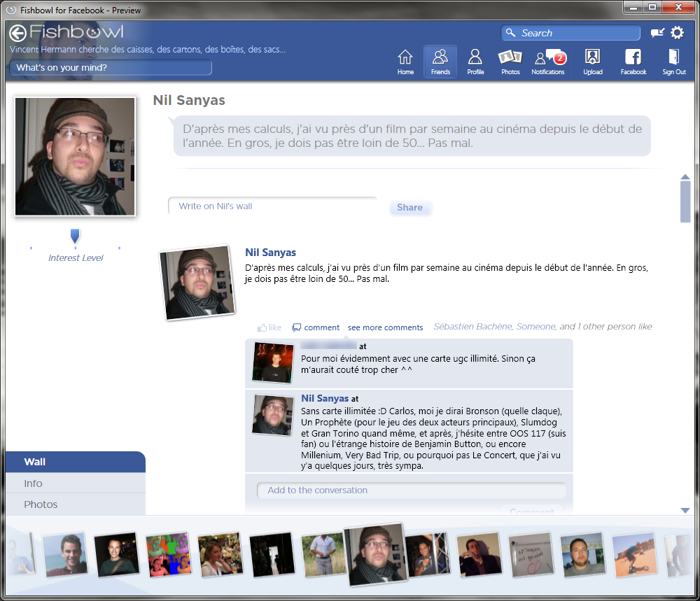
Task: Click the grey status bubble quote
Action: pyautogui.click(x=412, y=136)
